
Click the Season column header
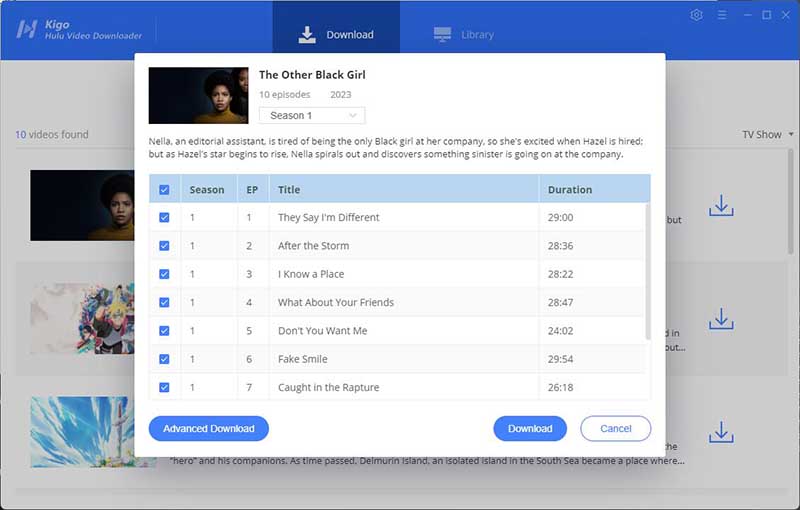click(207, 190)
